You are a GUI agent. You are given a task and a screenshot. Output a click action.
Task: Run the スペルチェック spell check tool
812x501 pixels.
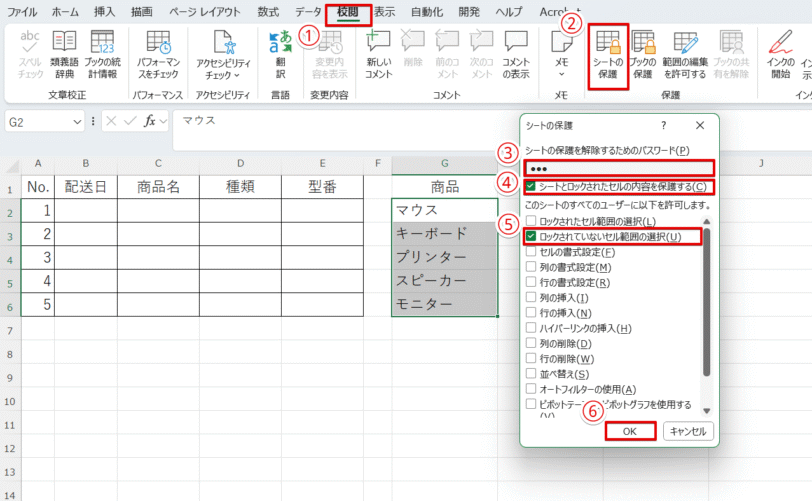30,54
